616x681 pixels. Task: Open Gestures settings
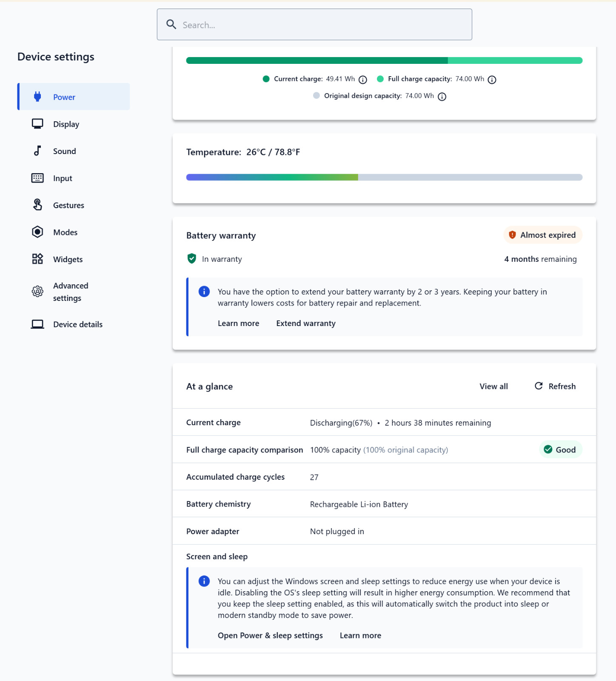click(74, 205)
